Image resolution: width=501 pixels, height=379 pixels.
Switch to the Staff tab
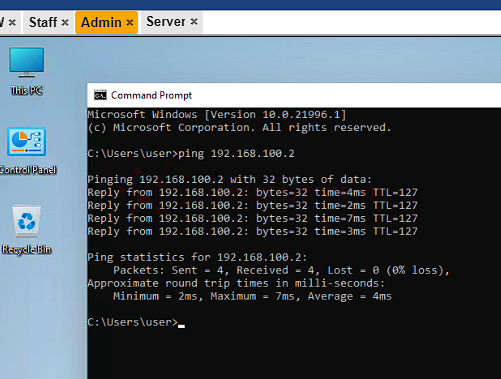point(43,22)
